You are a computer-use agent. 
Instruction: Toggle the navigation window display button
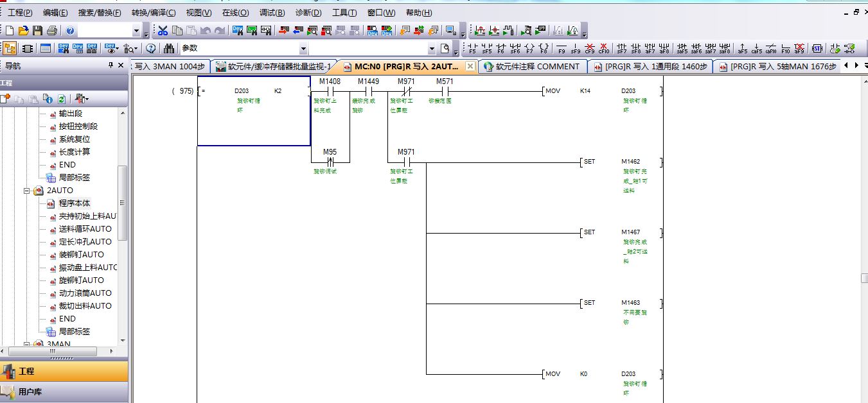10,48
